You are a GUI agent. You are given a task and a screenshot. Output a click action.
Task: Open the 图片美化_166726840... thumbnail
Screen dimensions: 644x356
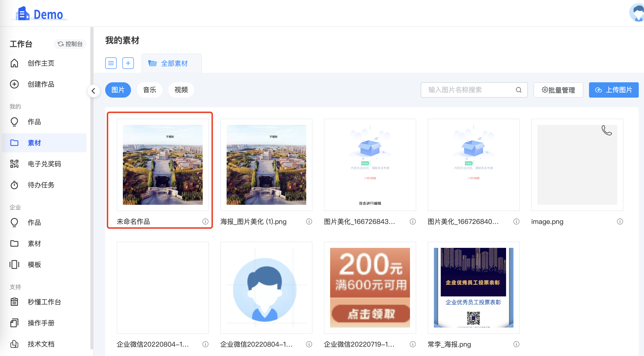pos(474,165)
